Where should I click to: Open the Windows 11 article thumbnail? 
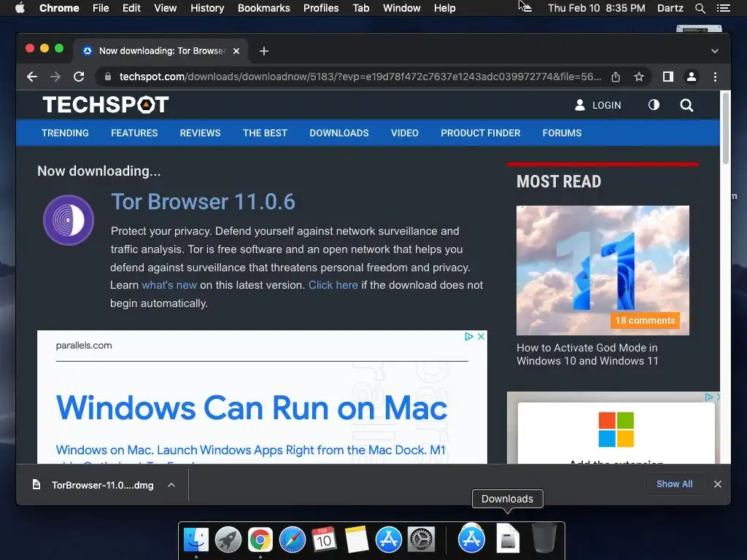[603, 270]
